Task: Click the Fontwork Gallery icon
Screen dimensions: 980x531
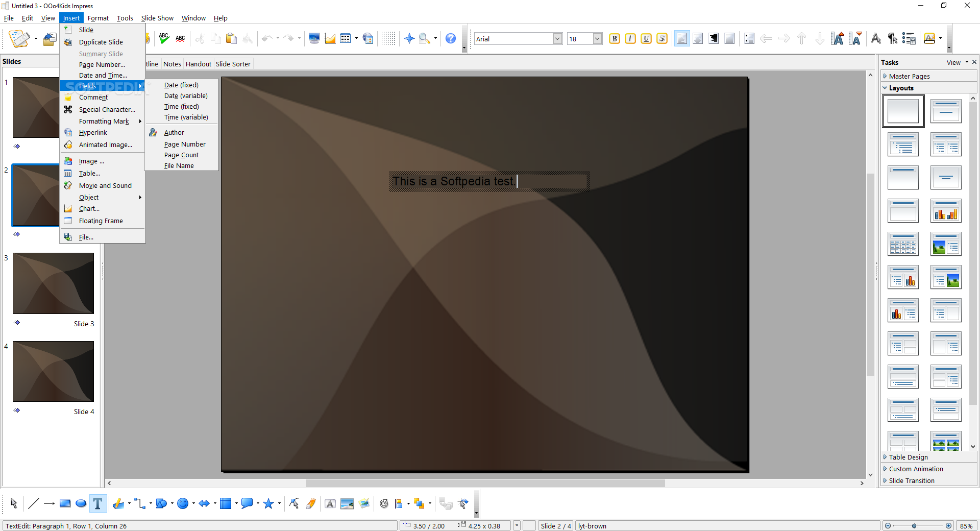Action: [x=330, y=503]
